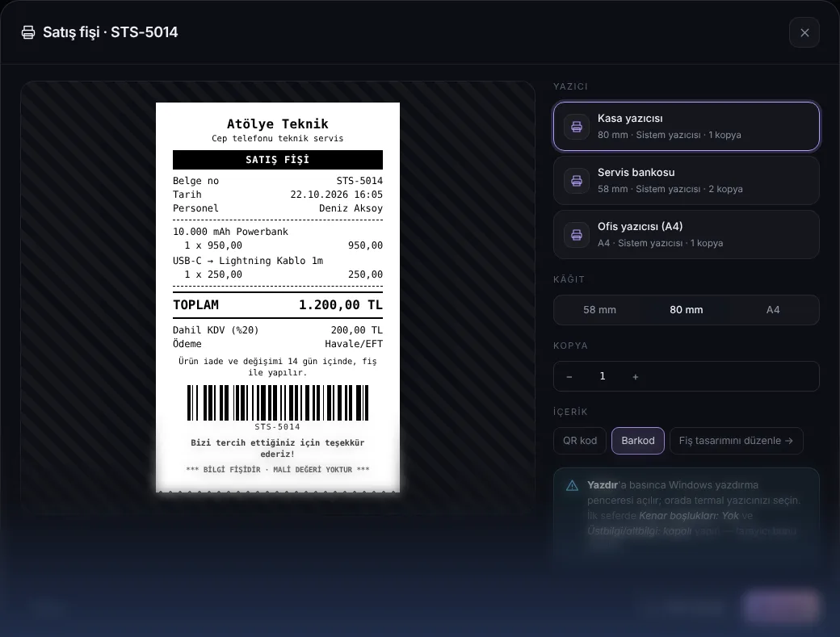Increase copy count with the plus button
840x637 pixels.
click(x=636, y=377)
